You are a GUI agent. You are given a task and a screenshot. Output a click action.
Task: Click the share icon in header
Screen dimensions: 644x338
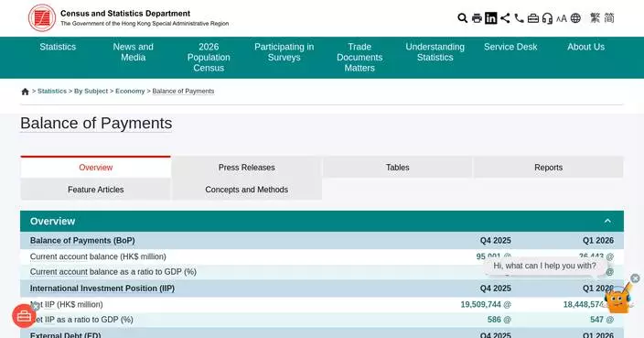pyautogui.click(x=505, y=18)
